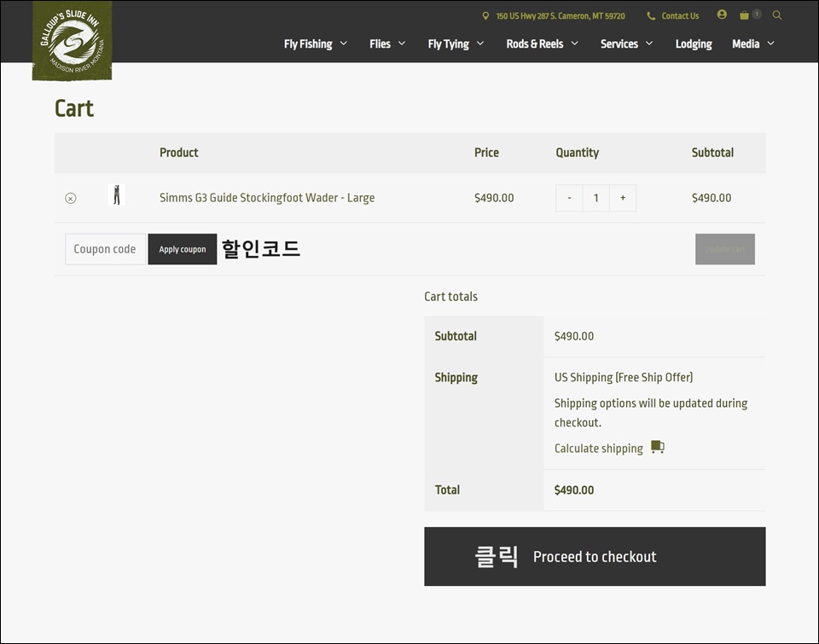Image resolution: width=819 pixels, height=644 pixels.
Task: Click the Gallop's Slide Inn logo
Action: coord(72,41)
